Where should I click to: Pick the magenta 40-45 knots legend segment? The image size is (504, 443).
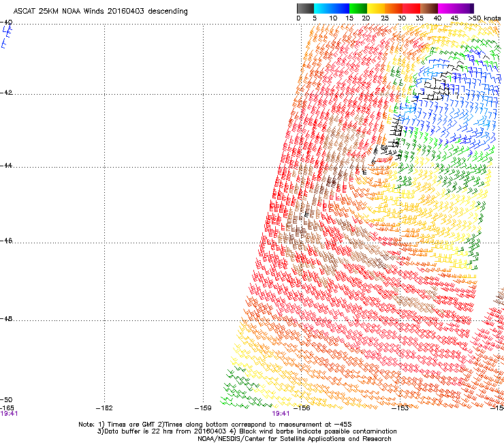[447, 8]
